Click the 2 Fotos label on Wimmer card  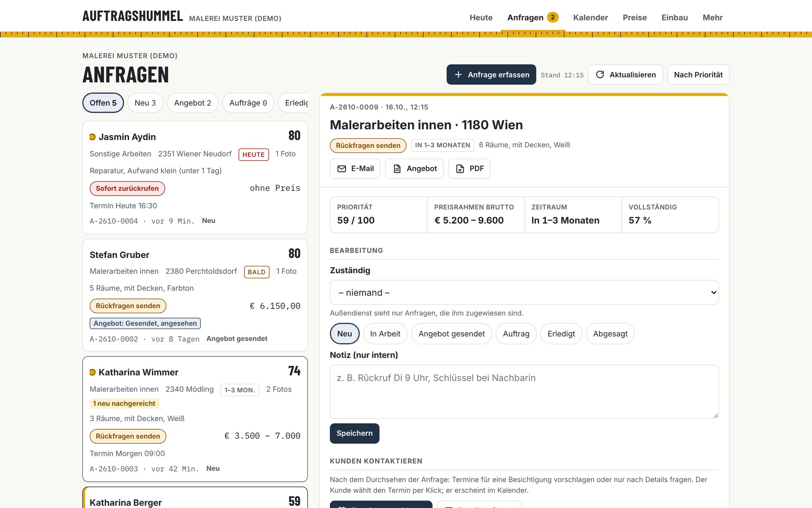[279, 389]
